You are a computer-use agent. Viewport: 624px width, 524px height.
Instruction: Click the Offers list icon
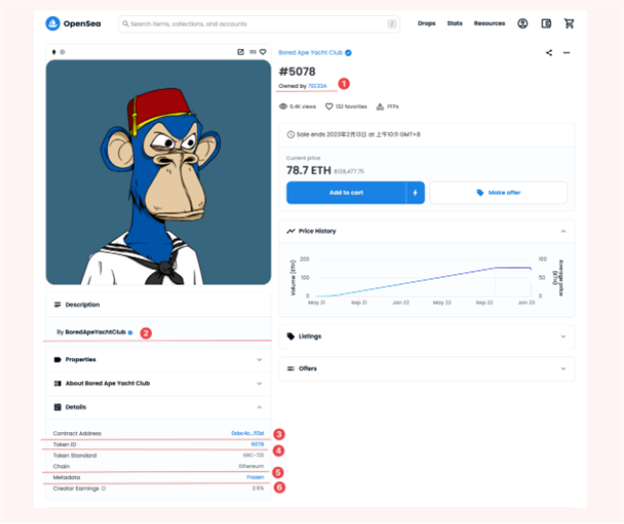pos(291,368)
